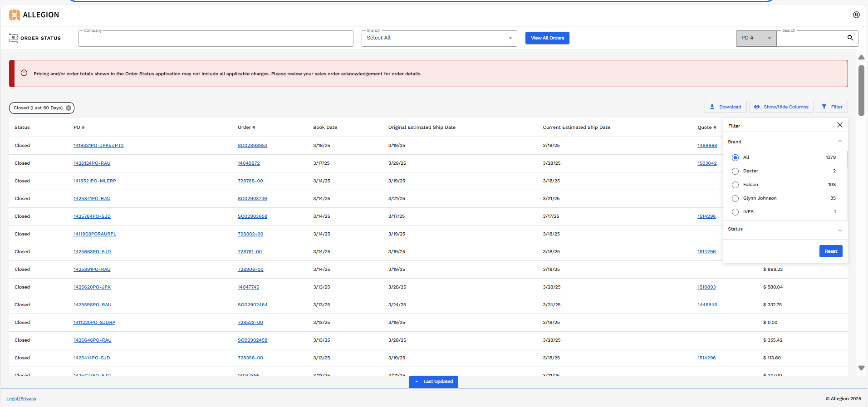Open quote 1503042
The width and height of the screenshot is (868, 407).
pyautogui.click(x=707, y=163)
